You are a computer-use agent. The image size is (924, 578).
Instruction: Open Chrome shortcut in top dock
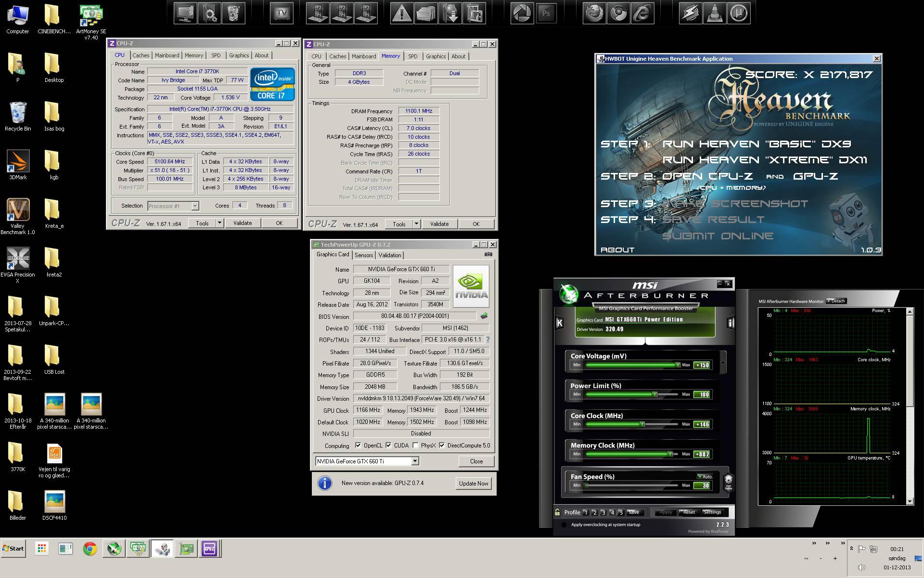point(618,13)
